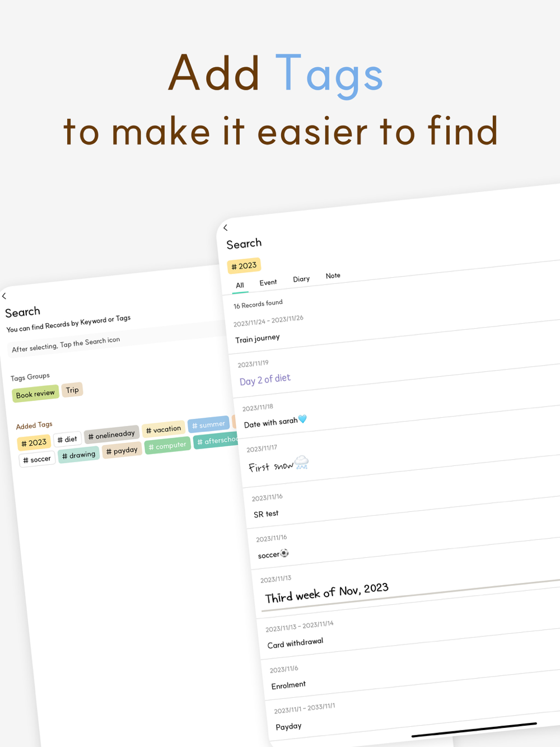
Task: Tap the # 2023 filter chip in results
Action: click(244, 265)
